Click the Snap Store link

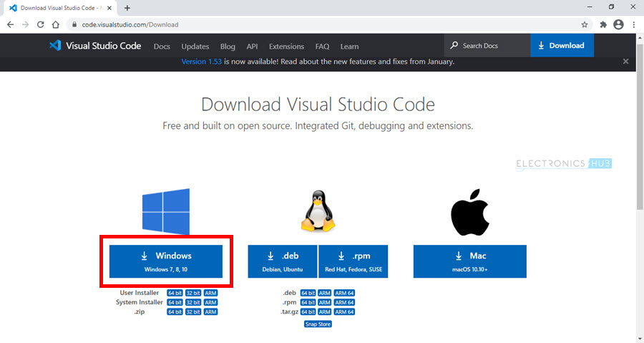click(318, 324)
